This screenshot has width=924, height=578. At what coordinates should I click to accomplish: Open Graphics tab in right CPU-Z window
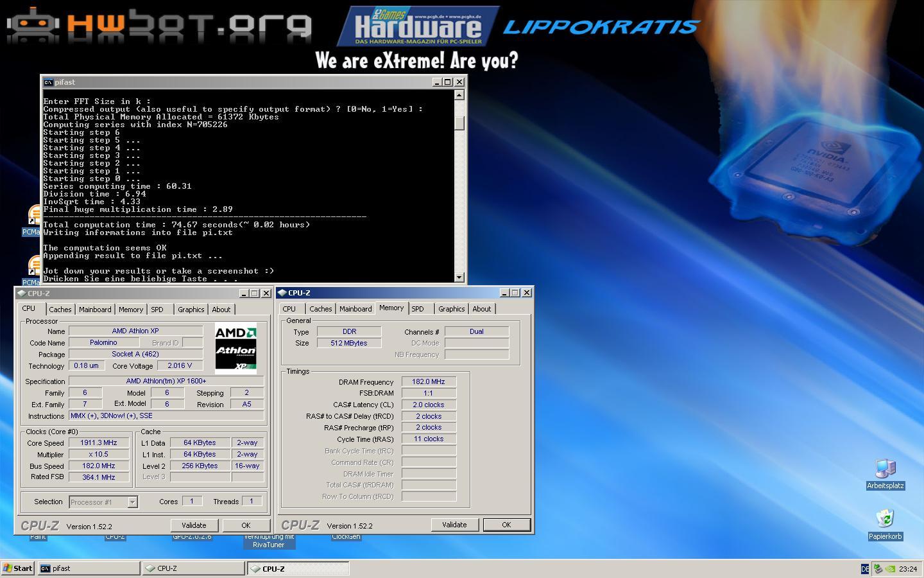(x=452, y=309)
